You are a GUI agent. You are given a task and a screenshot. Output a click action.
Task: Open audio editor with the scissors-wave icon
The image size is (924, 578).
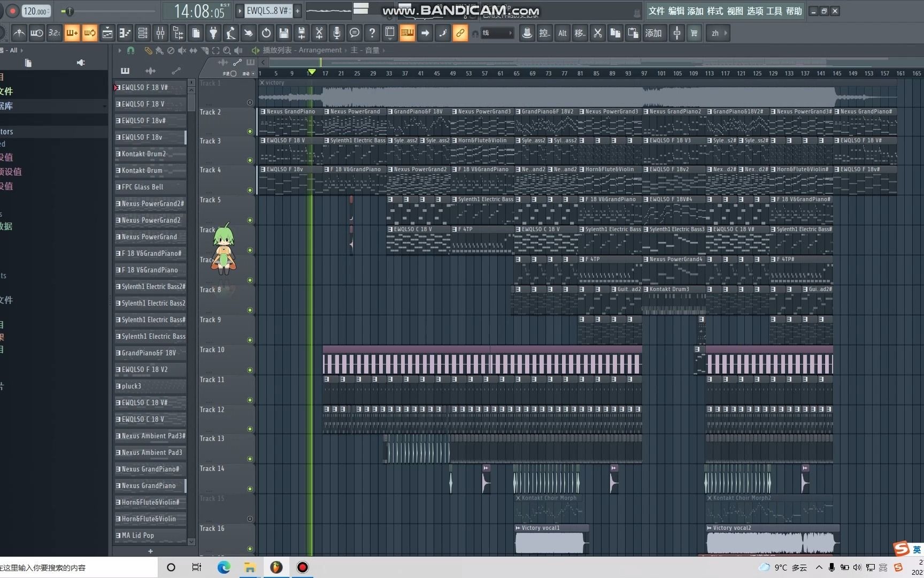[319, 33]
